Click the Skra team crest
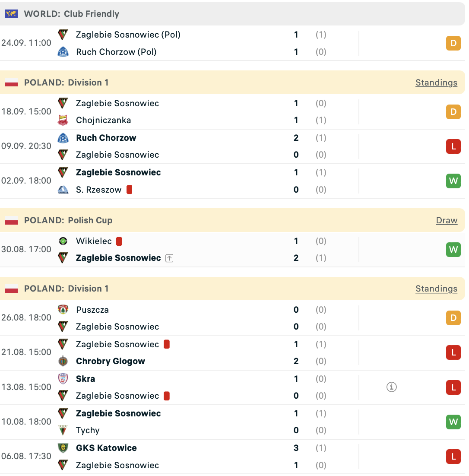Screen dimensions: 469x476 63,379
